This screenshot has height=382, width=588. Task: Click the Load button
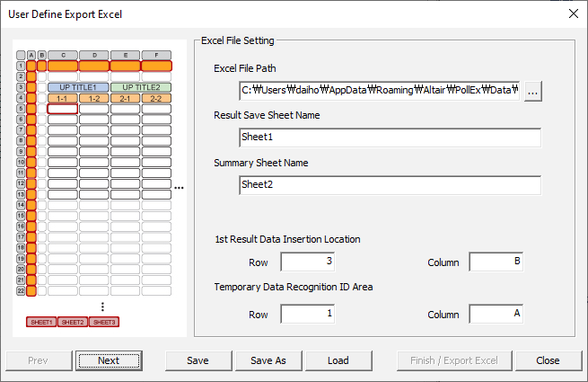[338, 360]
